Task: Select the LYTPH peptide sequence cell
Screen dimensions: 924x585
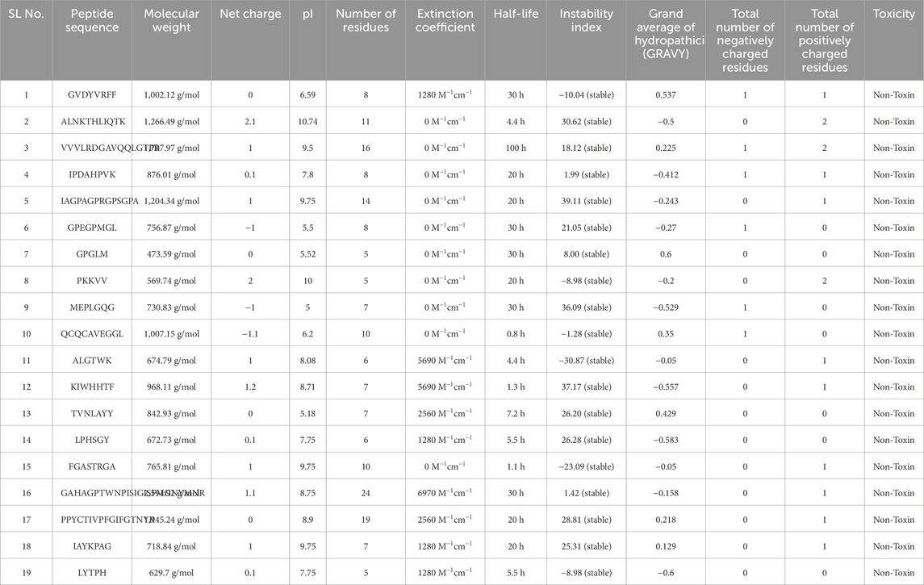Action: pos(93,573)
